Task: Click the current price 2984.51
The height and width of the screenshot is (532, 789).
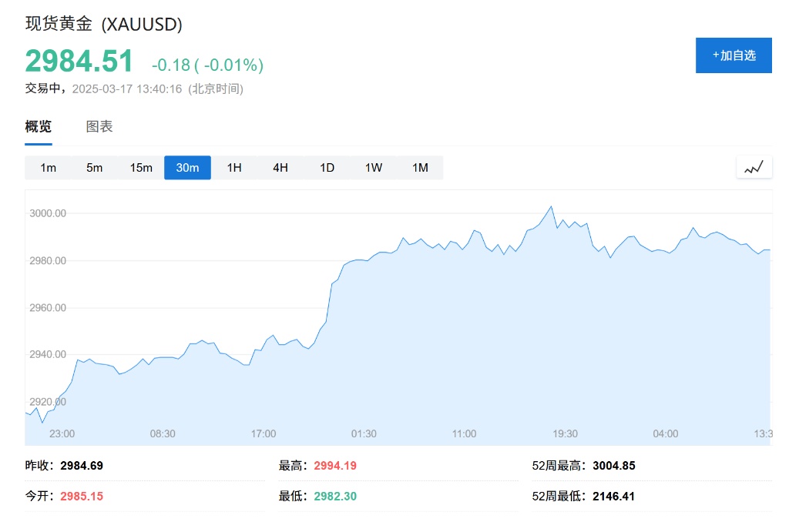Action: [x=79, y=62]
